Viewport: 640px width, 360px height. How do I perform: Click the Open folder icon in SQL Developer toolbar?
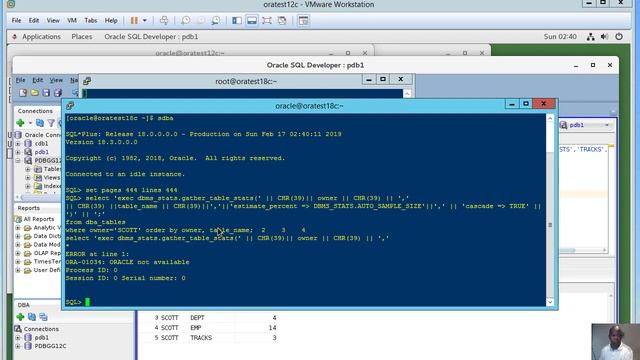tap(35, 93)
